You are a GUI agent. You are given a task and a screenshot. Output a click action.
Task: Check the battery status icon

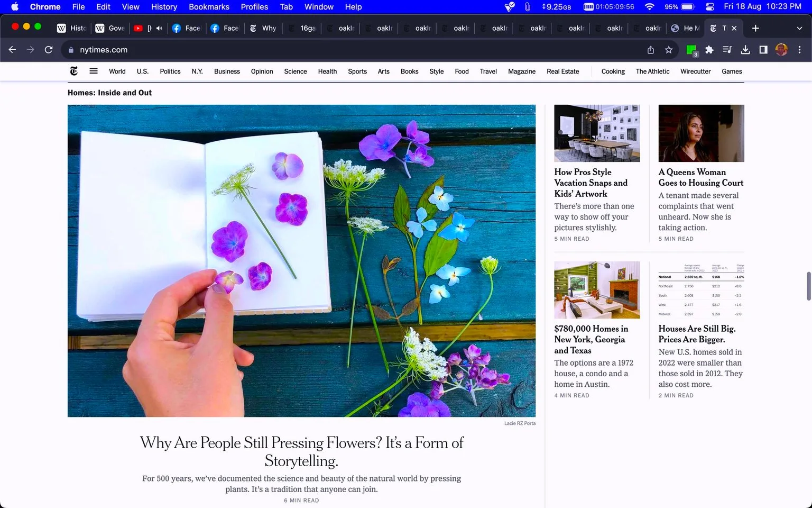click(x=688, y=7)
